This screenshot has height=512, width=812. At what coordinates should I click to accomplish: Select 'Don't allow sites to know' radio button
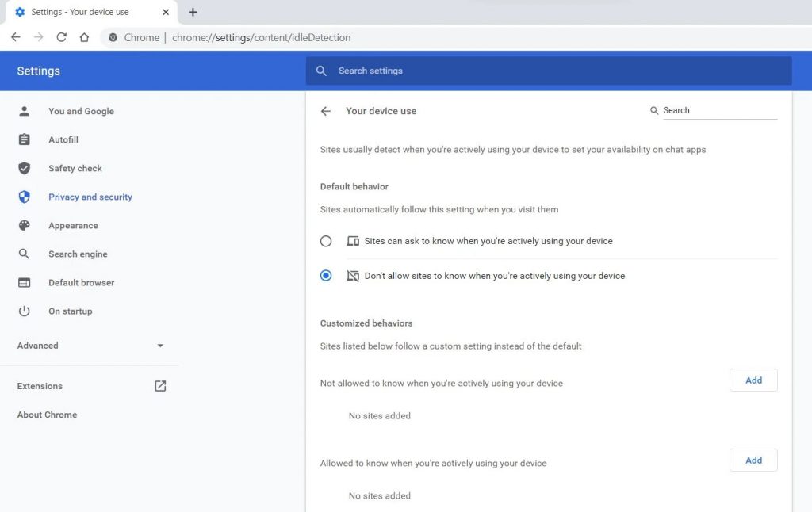tap(326, 276)
